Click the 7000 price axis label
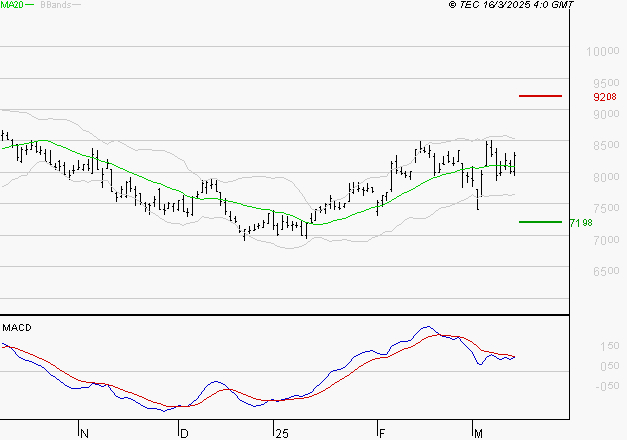627x440 pixels. [606, 240]
